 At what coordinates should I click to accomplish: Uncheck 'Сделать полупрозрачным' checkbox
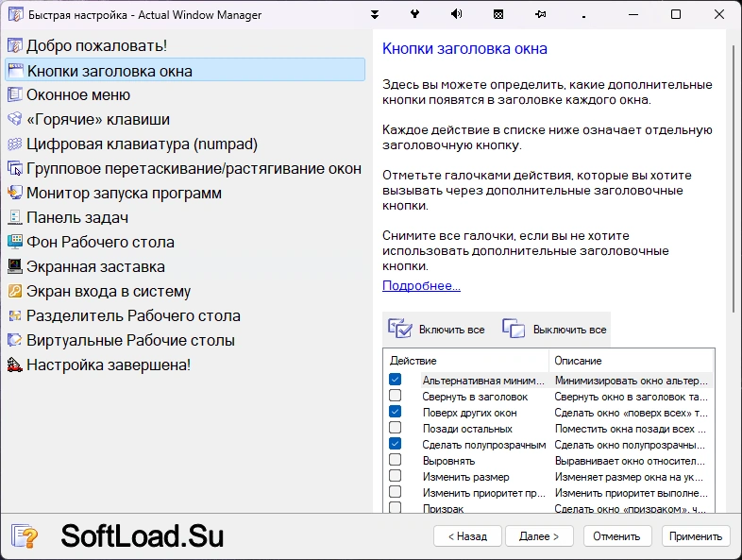click(x=396, y=444)
